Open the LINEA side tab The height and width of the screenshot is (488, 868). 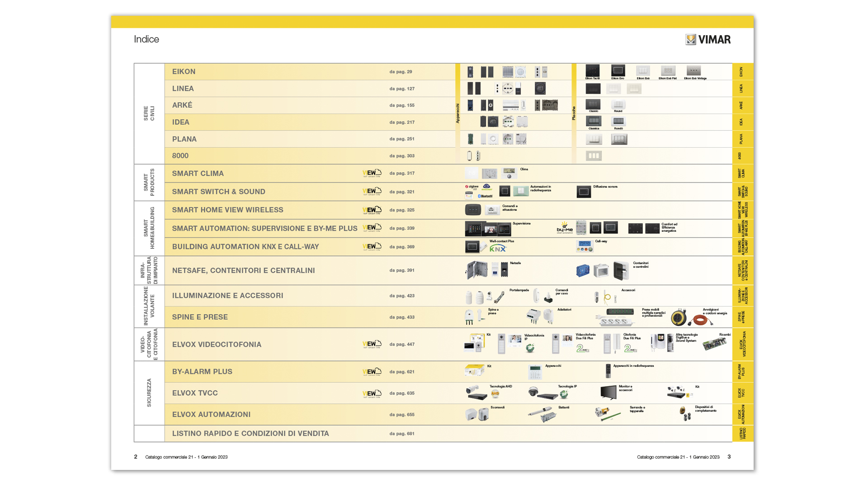pyautogui.click(x=743, y=89)
